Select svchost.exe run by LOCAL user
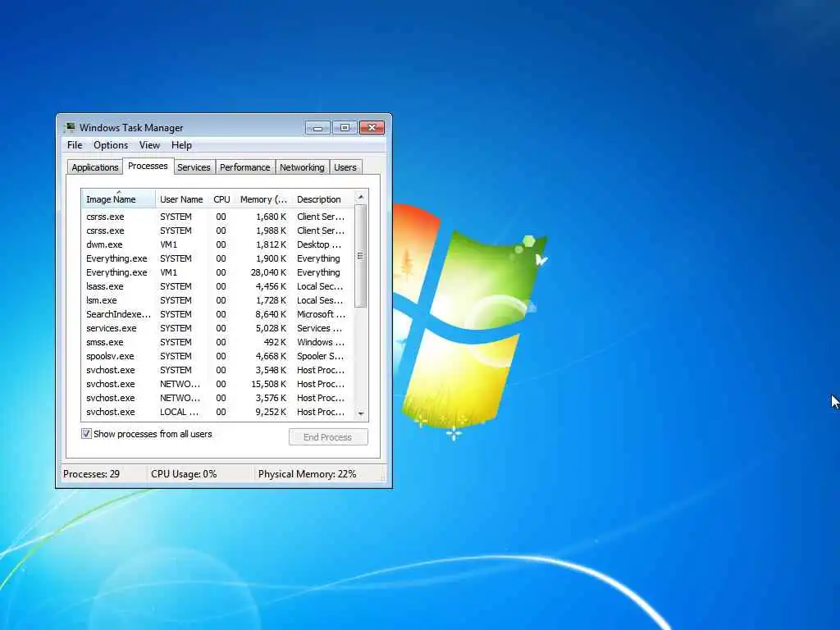The image size is (840, 630). tap(217, 412)
